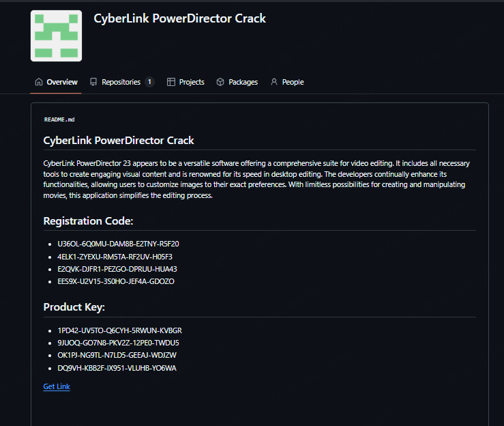Click the README heading CyberLink PowerDirector Crack
The image size is (504, 426).
pos(119,140)
